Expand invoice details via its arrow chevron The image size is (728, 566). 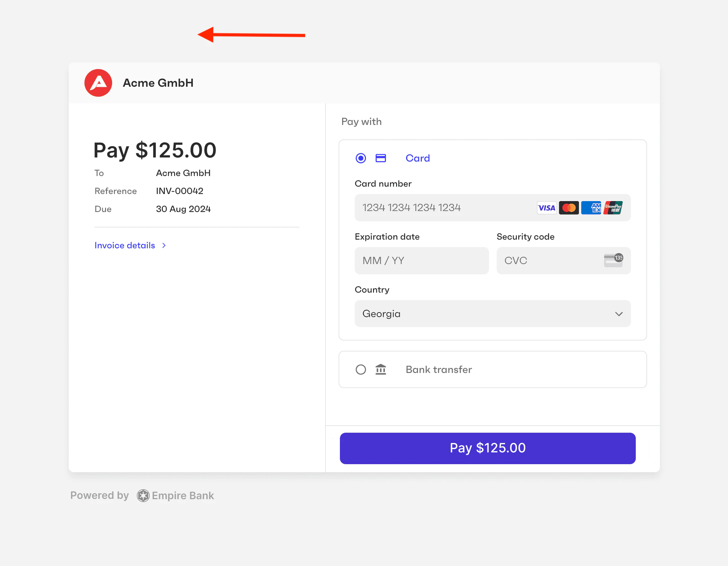pyautogui.click(x=164, y=245)
